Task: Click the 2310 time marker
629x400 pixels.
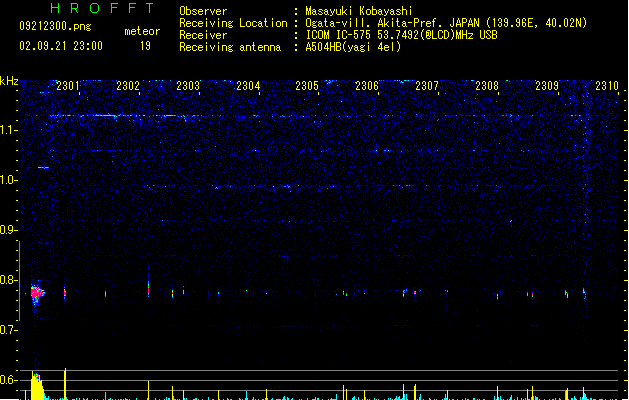Action: click(607, 86)
